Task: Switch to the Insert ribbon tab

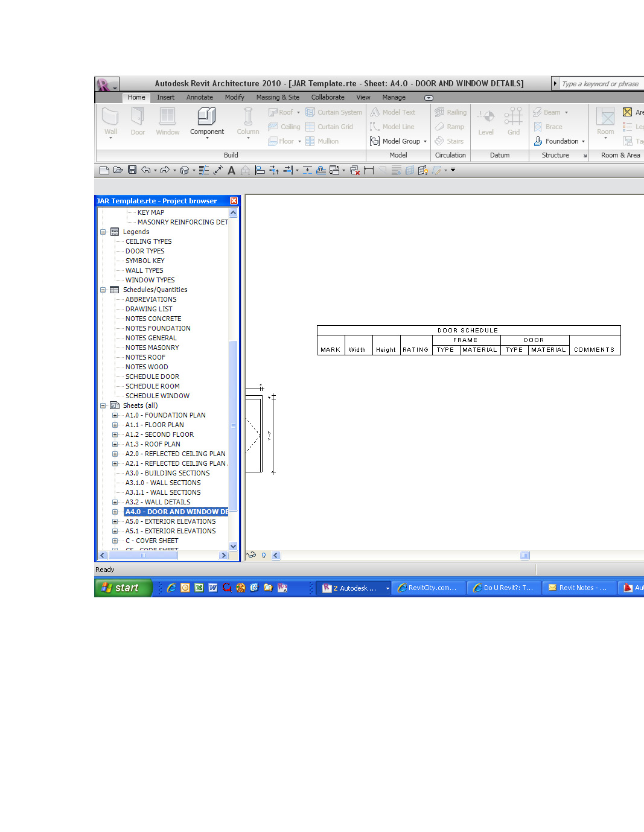Action: 165,97
